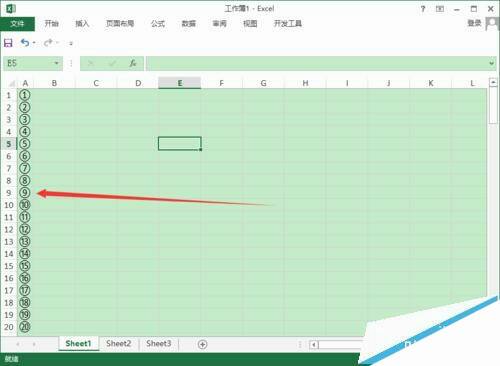Select the Sheet3 worksheet tab

tap(158, 344)
